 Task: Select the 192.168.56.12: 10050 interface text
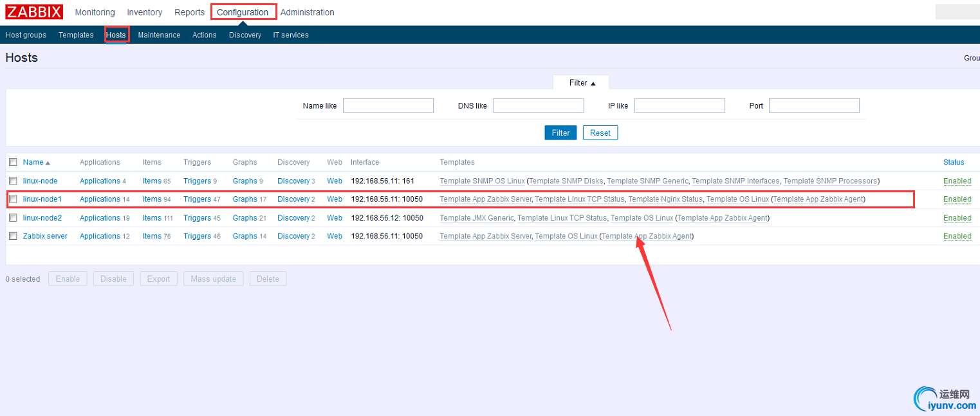coord(387,218)
